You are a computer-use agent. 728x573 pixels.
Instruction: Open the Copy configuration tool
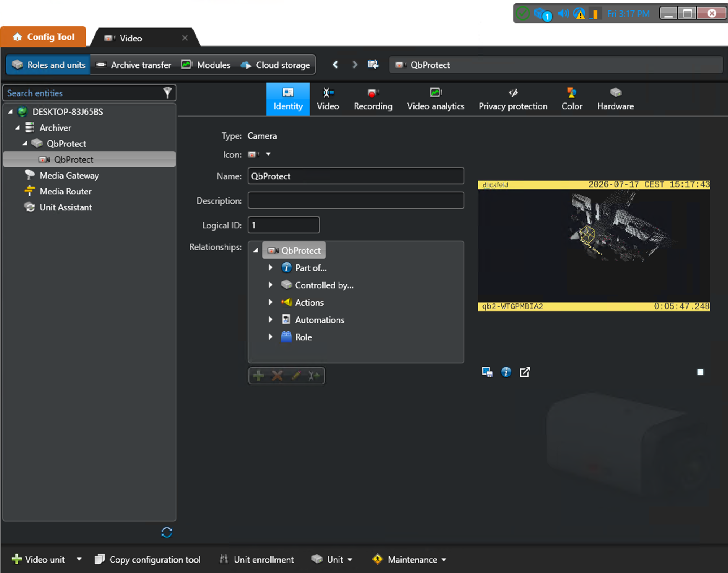point(147,559)
